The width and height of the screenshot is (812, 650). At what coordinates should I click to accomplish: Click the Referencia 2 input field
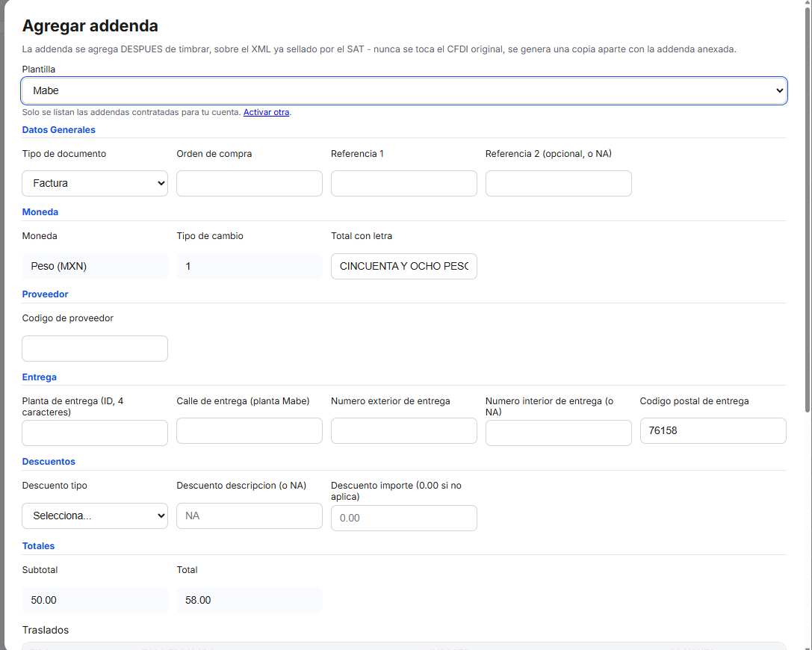pos(558,183)
